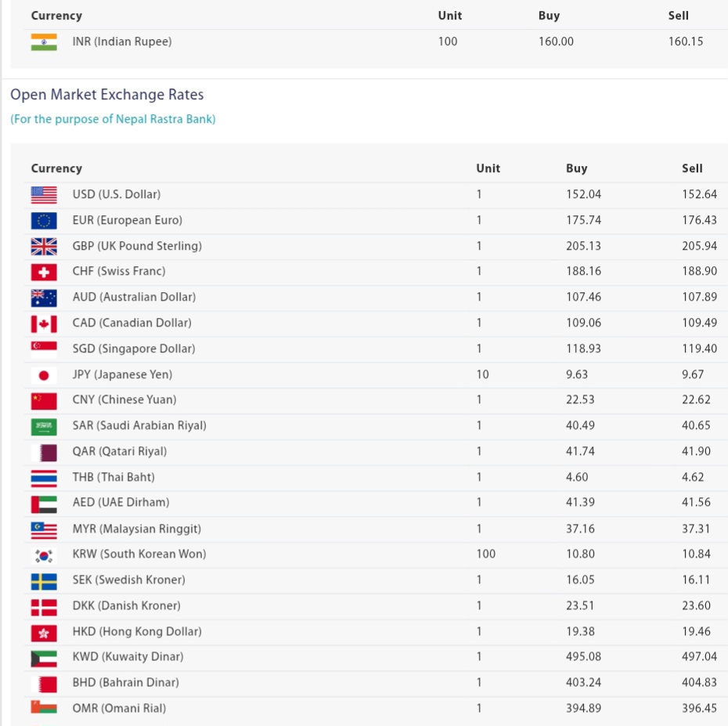
Task: Click the Hong Kong flag icon
Action: point(44,633)
